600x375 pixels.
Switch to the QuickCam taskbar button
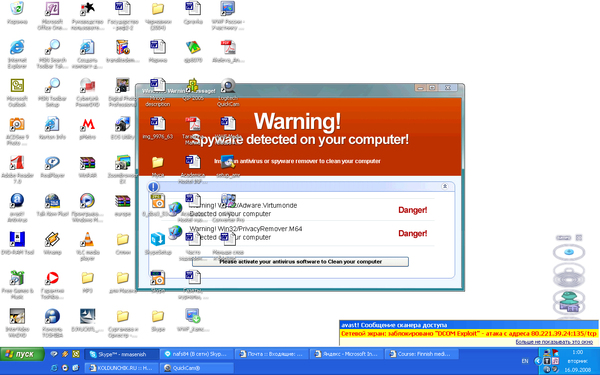(x=196, y=368)
